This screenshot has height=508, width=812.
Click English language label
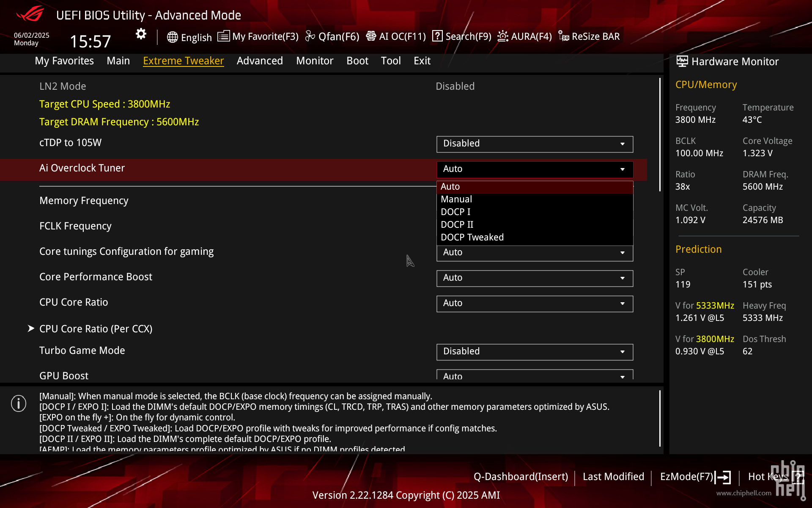point(196,38)
